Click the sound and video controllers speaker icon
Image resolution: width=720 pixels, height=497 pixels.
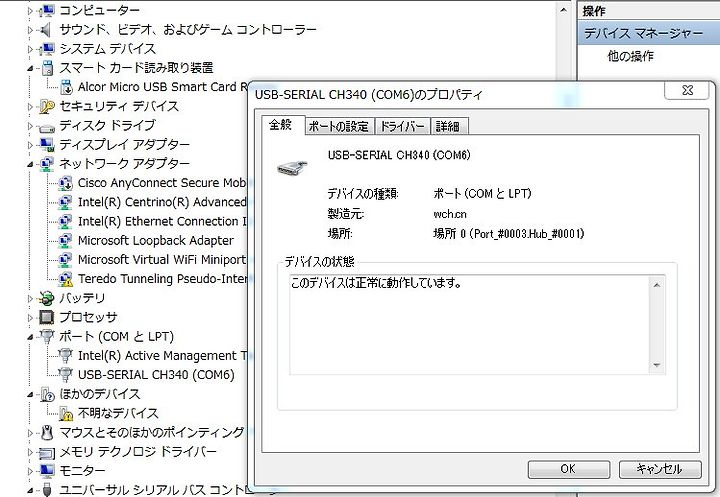click(45, 30)
